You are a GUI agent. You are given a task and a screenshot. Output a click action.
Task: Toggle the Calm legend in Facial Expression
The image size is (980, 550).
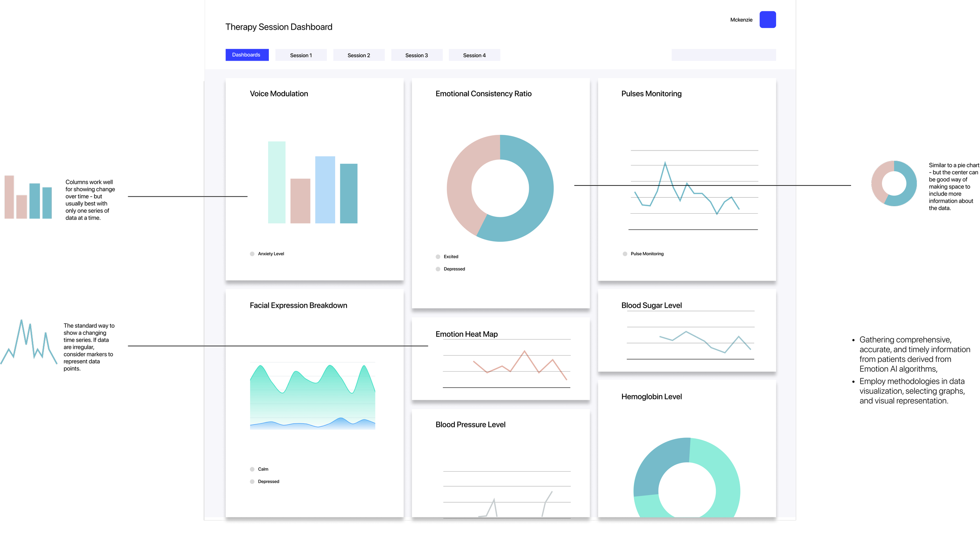coord(252,469)
